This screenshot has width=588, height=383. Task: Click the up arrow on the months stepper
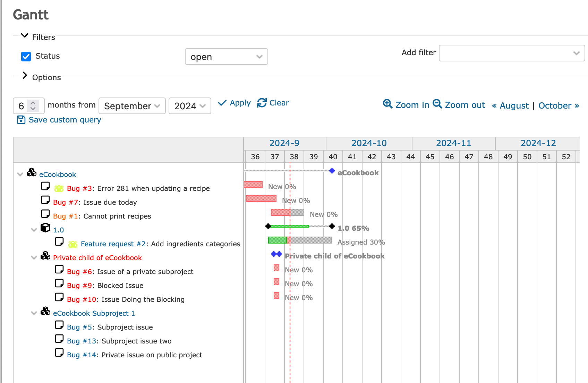point(33,103)
